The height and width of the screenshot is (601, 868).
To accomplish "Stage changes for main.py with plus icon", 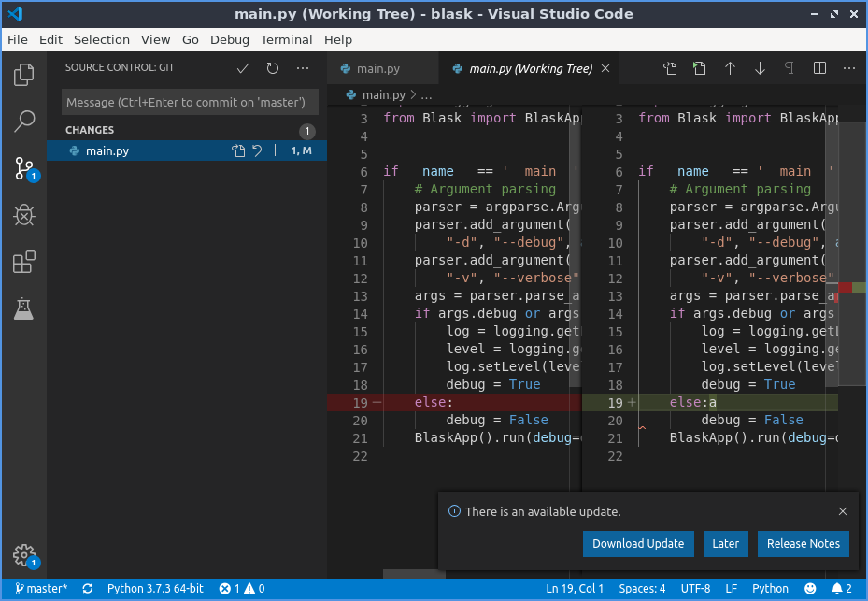I will click(275, 150).
